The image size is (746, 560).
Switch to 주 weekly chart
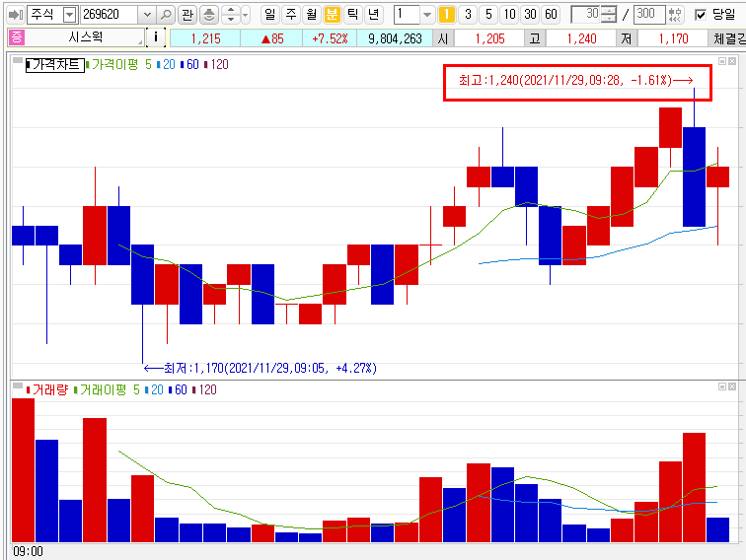(291, 14)
